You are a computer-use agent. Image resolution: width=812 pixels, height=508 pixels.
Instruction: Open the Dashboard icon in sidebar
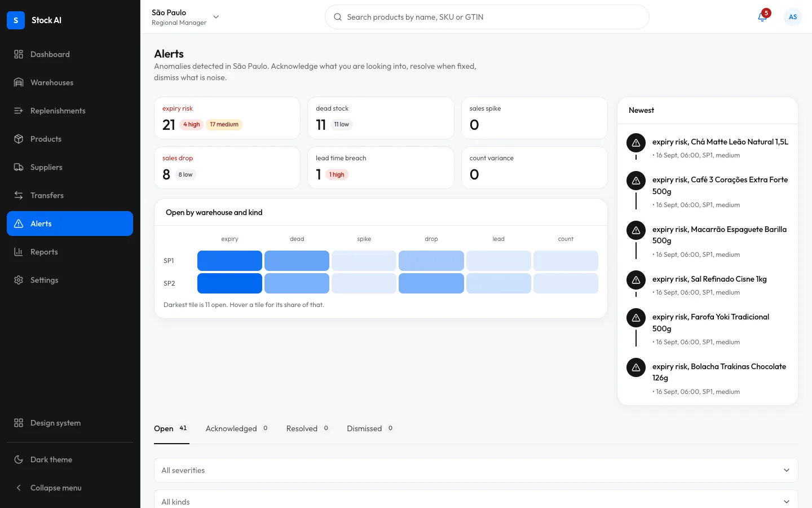(x=19, y=54)
